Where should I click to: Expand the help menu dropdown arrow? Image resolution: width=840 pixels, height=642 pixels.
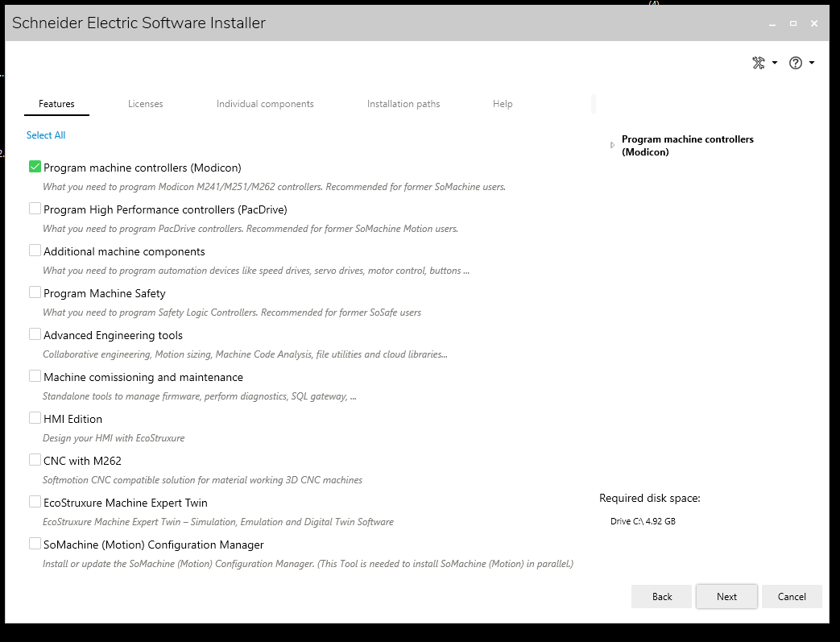tap(812, 64)
